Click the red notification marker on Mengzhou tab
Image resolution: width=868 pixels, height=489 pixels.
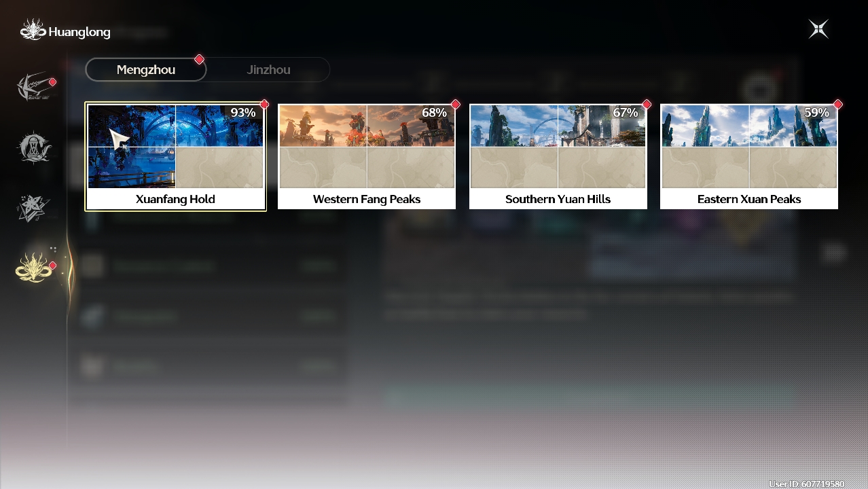199,59
